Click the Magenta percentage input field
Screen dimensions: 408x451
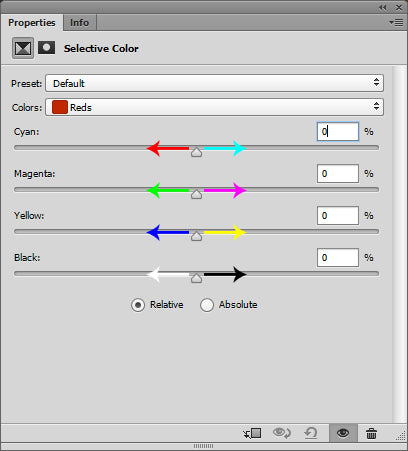(338, 173)
